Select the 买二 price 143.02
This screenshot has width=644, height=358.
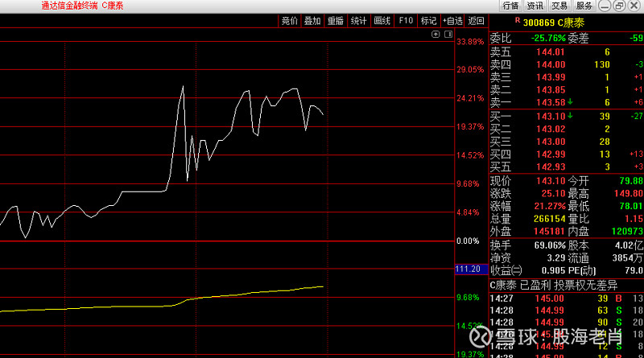click(x=551, y=130)
